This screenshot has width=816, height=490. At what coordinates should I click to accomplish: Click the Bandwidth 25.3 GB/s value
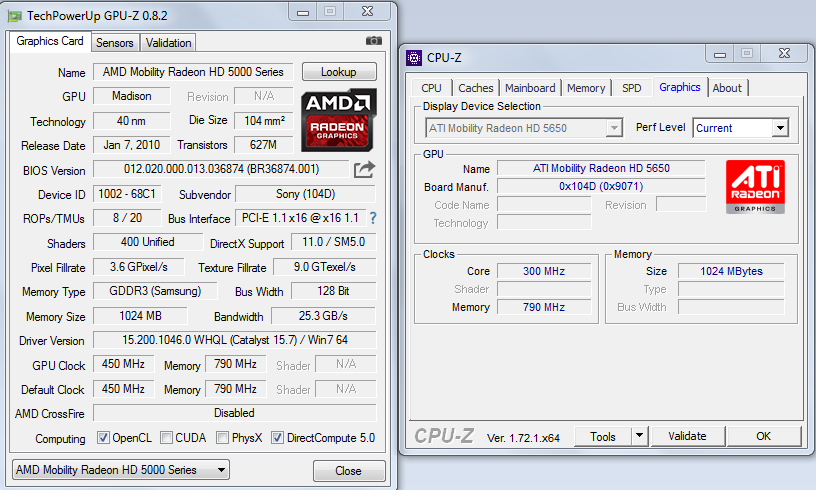[323, 316]
